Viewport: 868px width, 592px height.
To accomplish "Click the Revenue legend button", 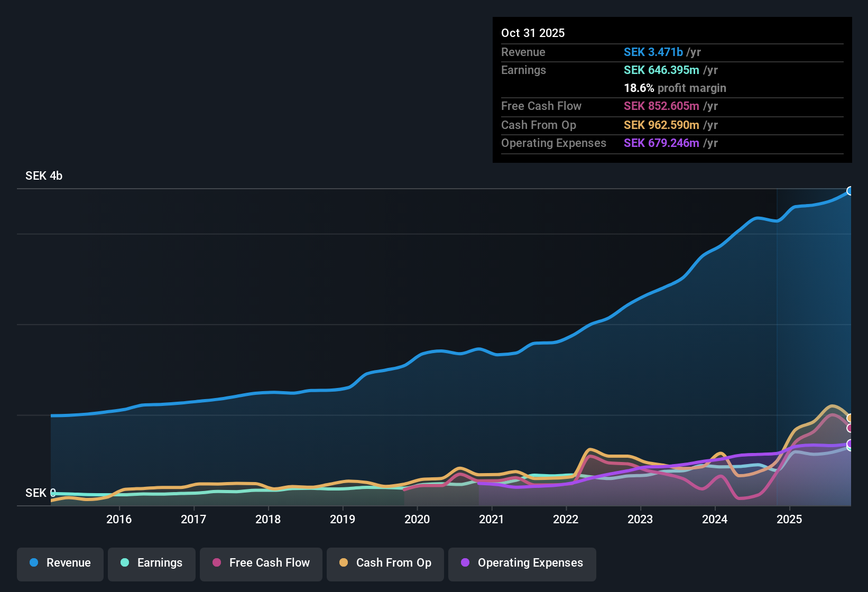I will [x=60, y=563].
